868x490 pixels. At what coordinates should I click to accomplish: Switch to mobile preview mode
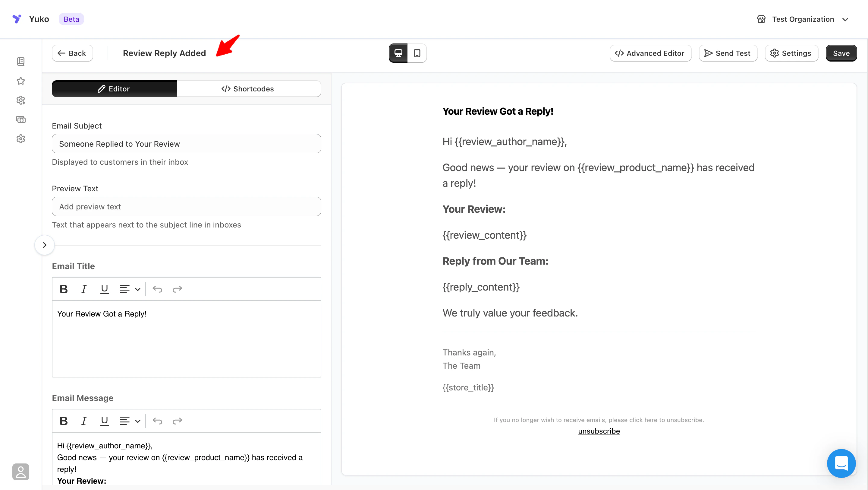(417, 53)
